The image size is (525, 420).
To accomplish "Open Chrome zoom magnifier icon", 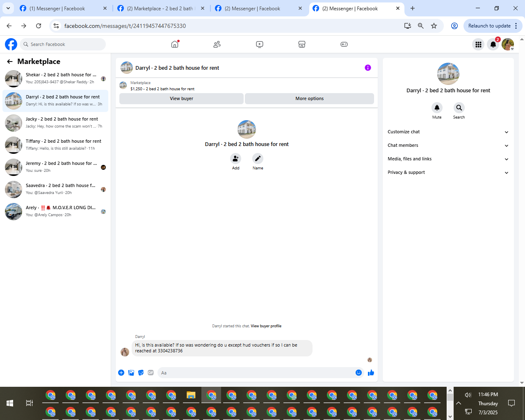I will click(x=421, y=26).
